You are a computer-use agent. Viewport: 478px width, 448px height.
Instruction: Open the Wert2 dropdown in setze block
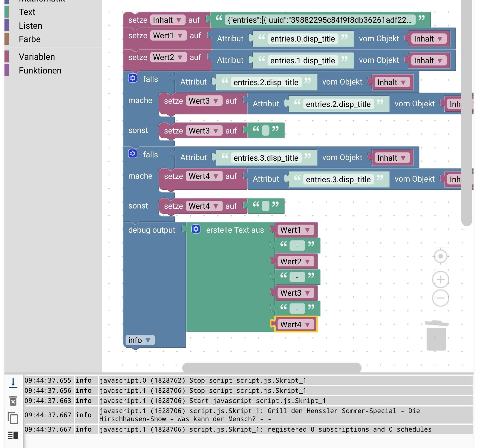pyautogui.click(x=168, y=57)
